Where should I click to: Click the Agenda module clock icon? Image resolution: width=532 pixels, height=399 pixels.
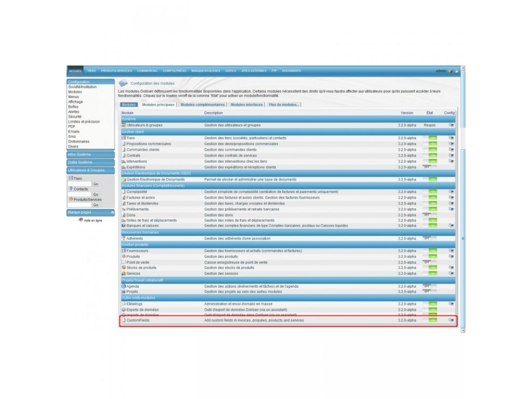(124, 286)
